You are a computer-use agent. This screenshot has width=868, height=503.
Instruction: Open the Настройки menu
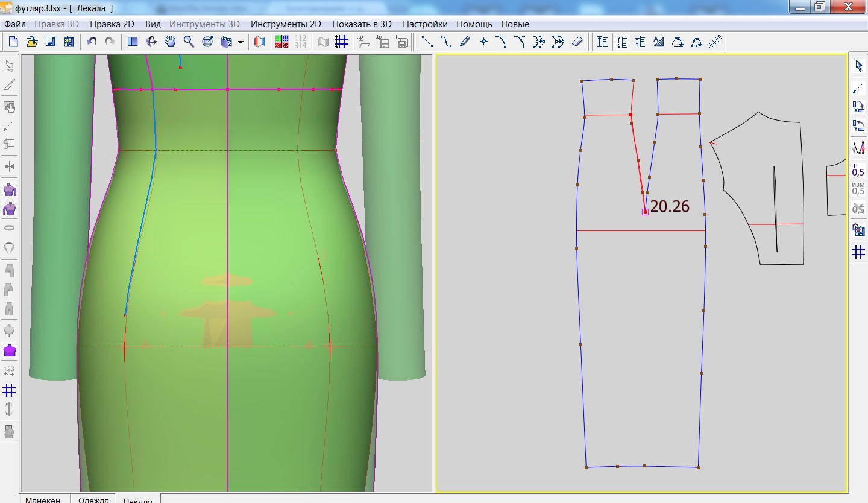[425, 24]
